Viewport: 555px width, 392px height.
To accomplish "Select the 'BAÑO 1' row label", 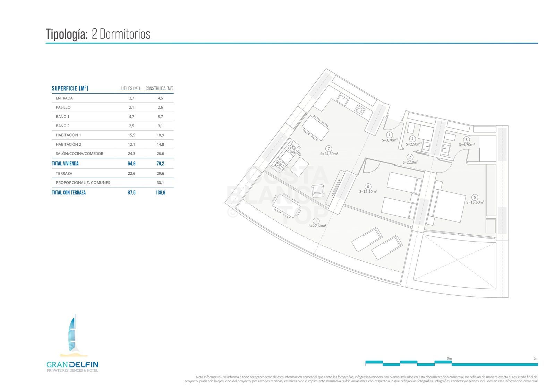I will tap(62, 117).
